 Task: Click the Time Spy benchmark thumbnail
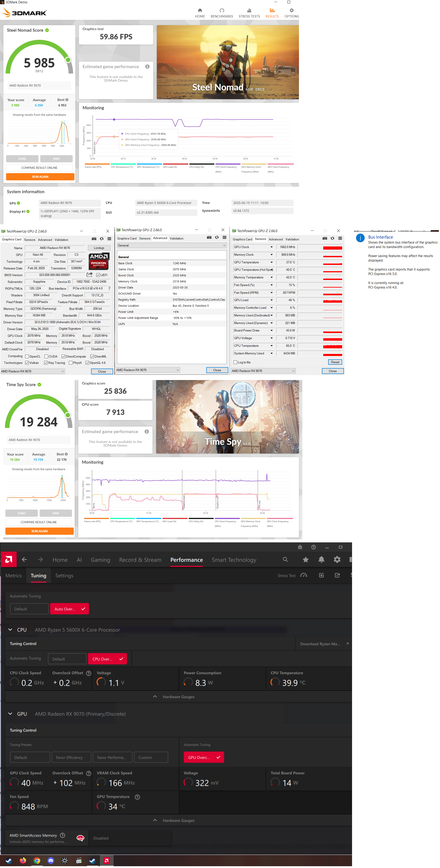228,417
